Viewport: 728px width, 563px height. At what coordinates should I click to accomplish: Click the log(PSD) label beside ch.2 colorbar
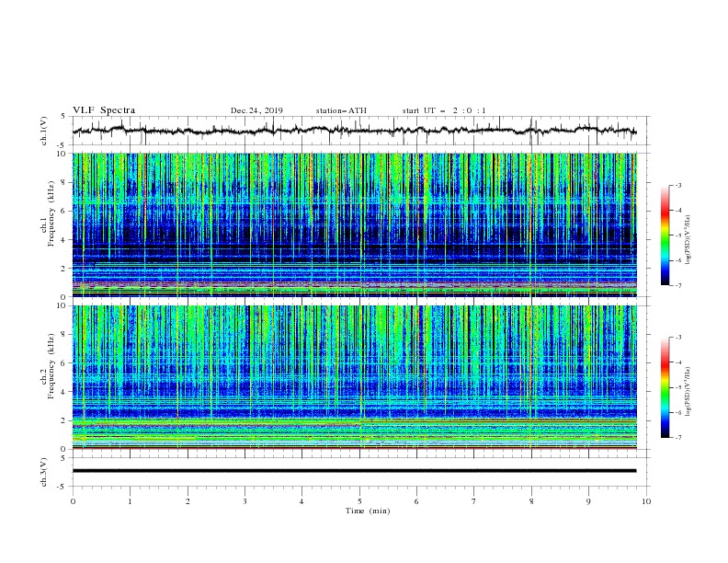688,392
